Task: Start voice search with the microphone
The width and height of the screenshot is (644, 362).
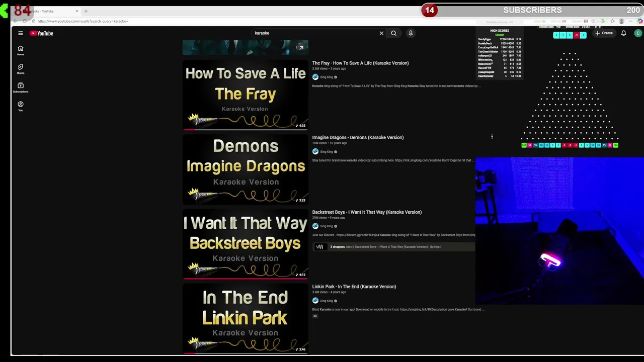Action: (x=411, y=33)
